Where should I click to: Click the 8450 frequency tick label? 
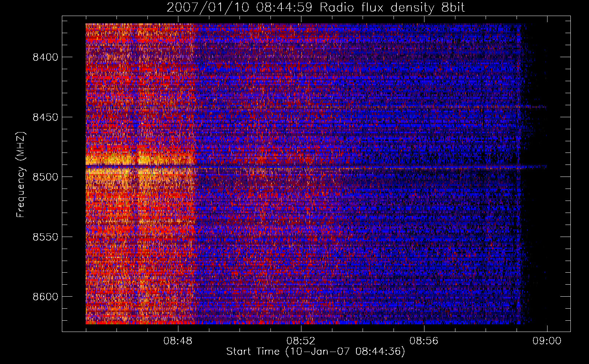tap(46, 117)
